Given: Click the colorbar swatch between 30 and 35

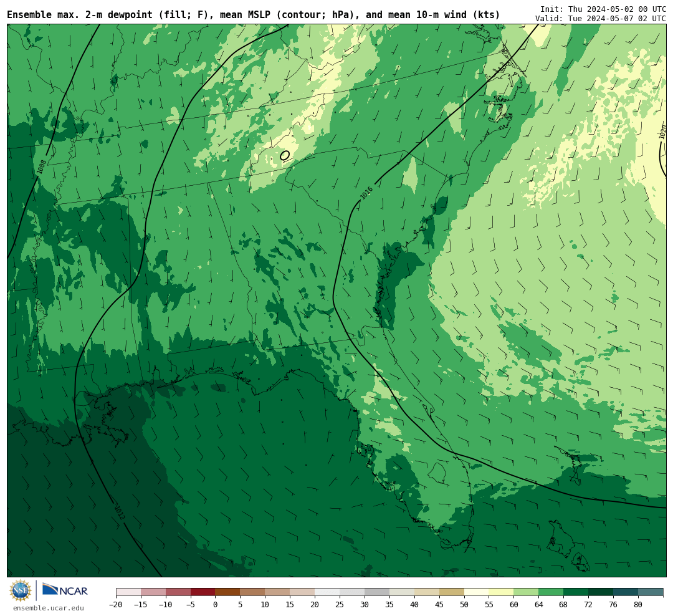Looking at the screenshot, I should click(376, 592).
